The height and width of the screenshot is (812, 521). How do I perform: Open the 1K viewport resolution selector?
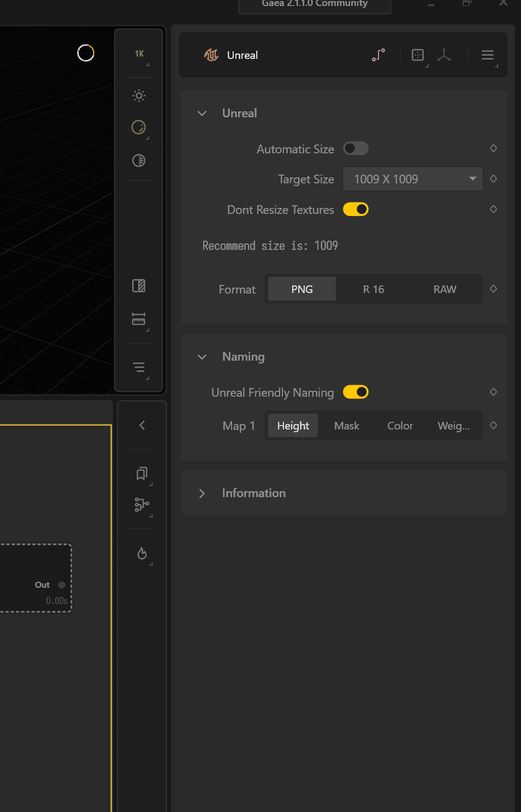tap(139, 54)
